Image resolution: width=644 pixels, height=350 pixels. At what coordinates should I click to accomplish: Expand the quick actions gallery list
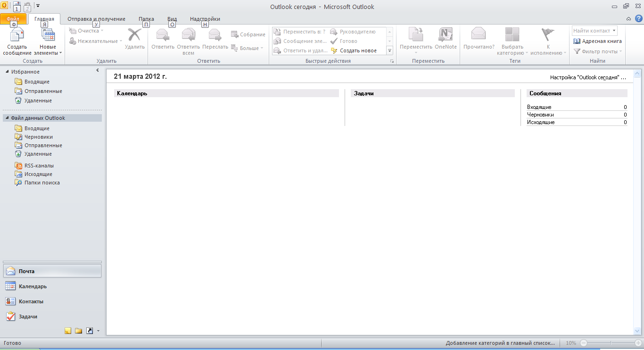[390, 50]
